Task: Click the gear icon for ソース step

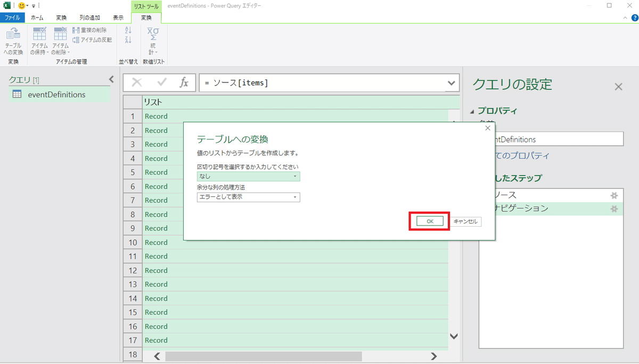Action: (x=614, y=195)
